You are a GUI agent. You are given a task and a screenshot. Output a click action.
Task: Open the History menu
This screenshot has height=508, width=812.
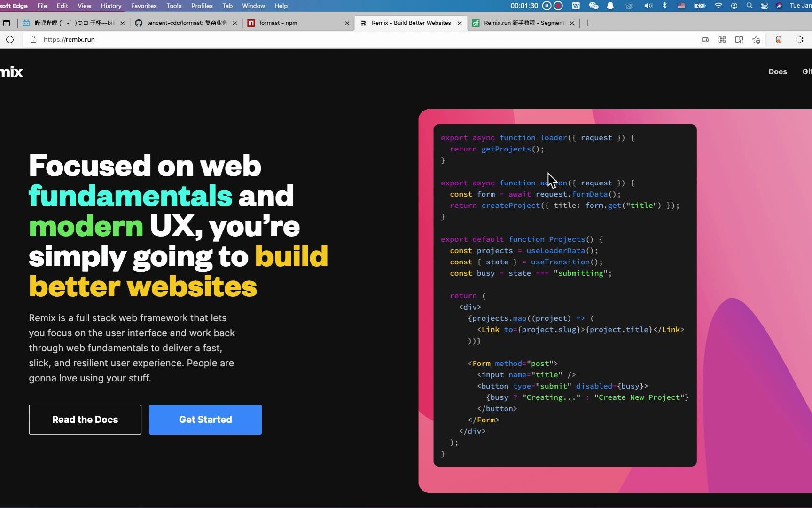(x=111, y=6)
